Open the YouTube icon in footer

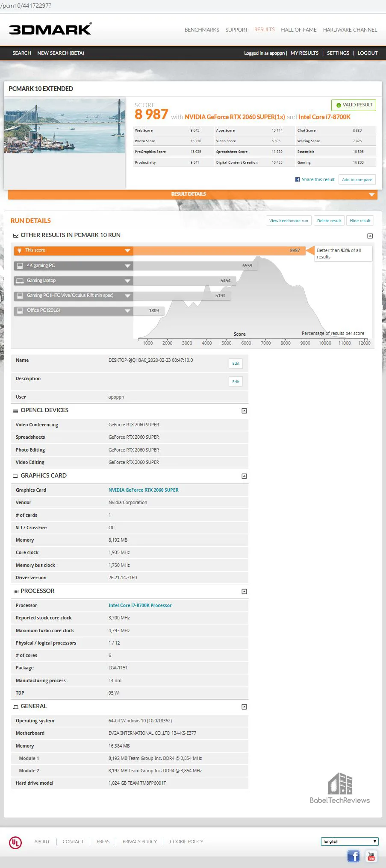[371, 856]
